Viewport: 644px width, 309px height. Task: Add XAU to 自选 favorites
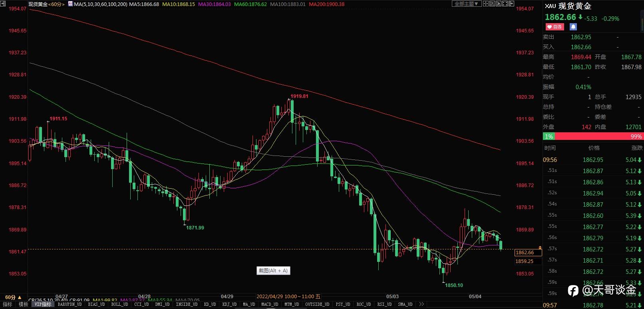(555, 27)
